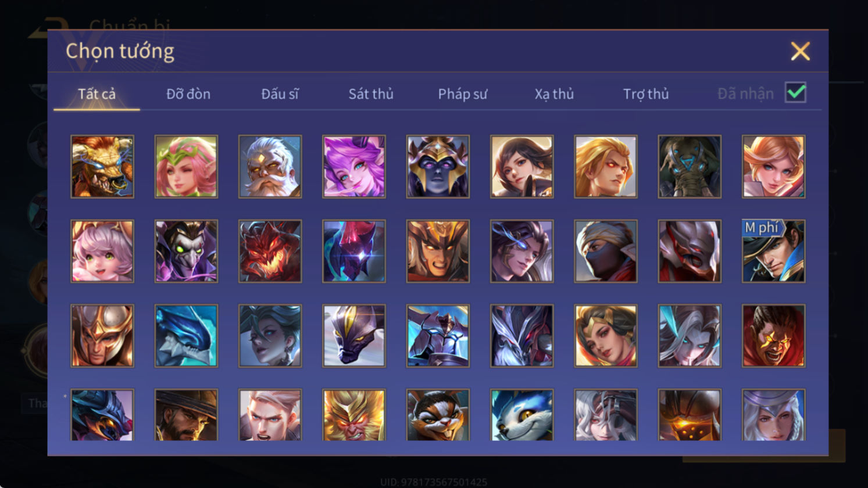The height and width of the screenshot is (488, 868).
Task: Close the "Chọn tướng" dialog
Action: tap(801, 52)
